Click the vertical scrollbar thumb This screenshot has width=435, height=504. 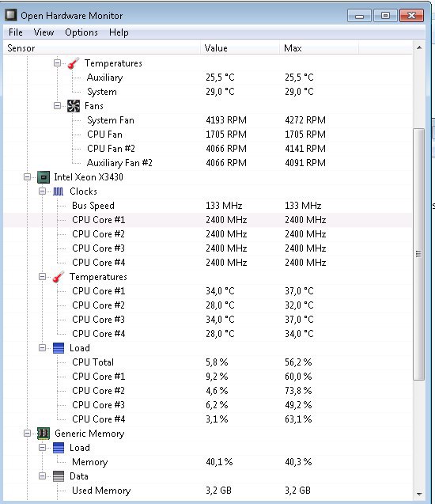click(418, 254)
